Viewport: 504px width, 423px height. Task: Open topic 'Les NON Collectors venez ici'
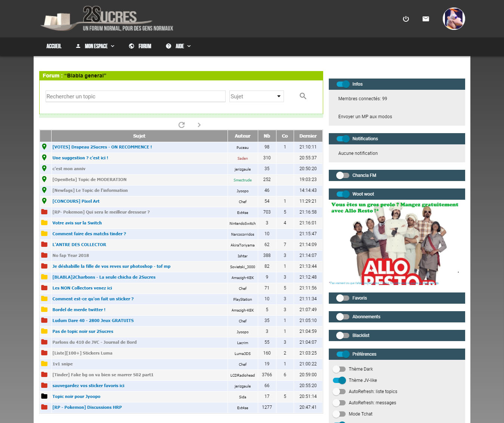tap(82, 288)
